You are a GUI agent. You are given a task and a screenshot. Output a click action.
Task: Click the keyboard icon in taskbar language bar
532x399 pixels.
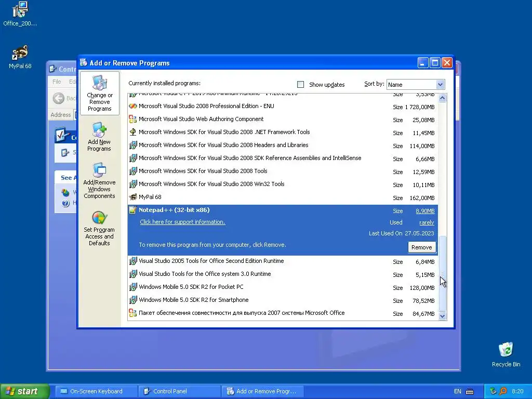(x=470, y=392)
